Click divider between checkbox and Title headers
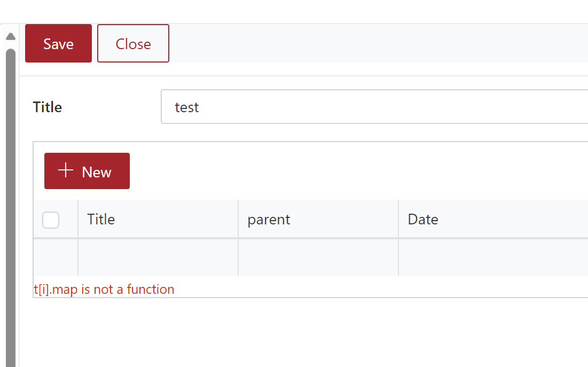The image size is (588, 367). coord(78,219)
